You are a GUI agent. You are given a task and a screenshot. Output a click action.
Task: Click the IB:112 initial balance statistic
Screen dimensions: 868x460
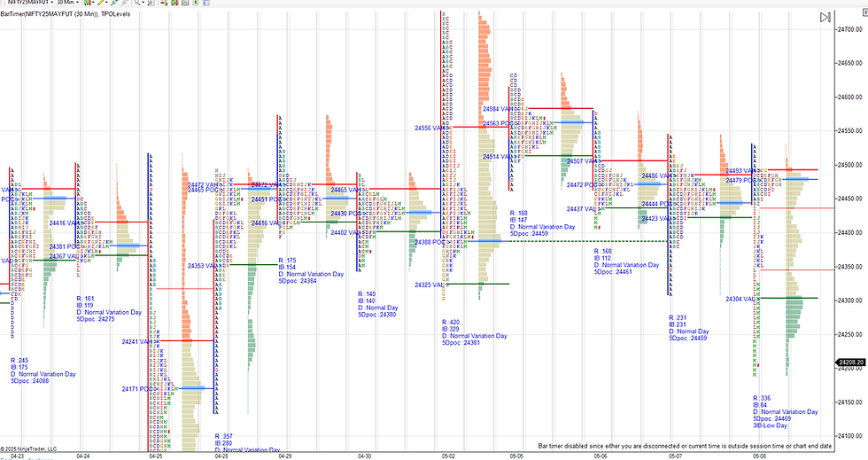(603, 258)
